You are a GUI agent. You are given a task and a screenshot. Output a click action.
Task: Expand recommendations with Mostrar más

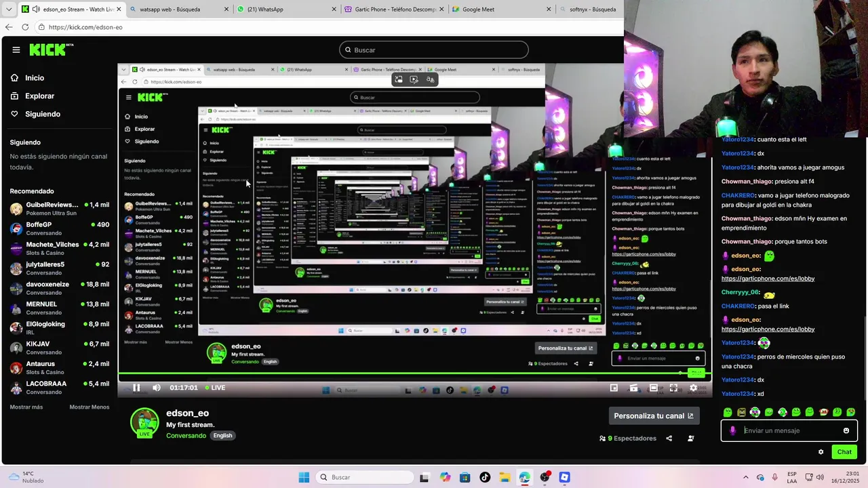[x=26, y=407]
